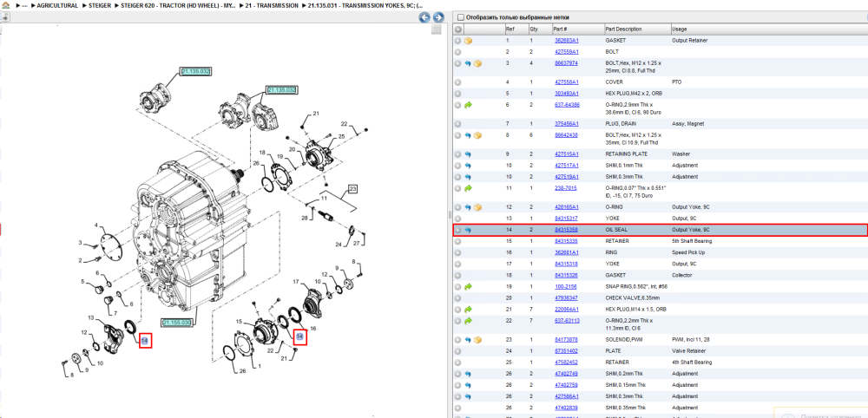Screen dimensions: 868x418
Task: Click the blue arrow icon in the 47402759 row
Action: (x=469, y=385)
